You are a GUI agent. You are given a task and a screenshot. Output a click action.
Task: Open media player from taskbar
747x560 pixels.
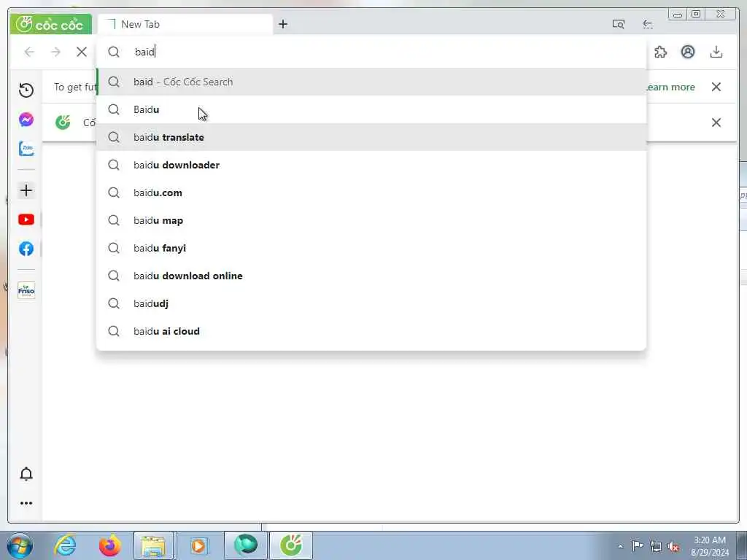(x=198, y=545)
